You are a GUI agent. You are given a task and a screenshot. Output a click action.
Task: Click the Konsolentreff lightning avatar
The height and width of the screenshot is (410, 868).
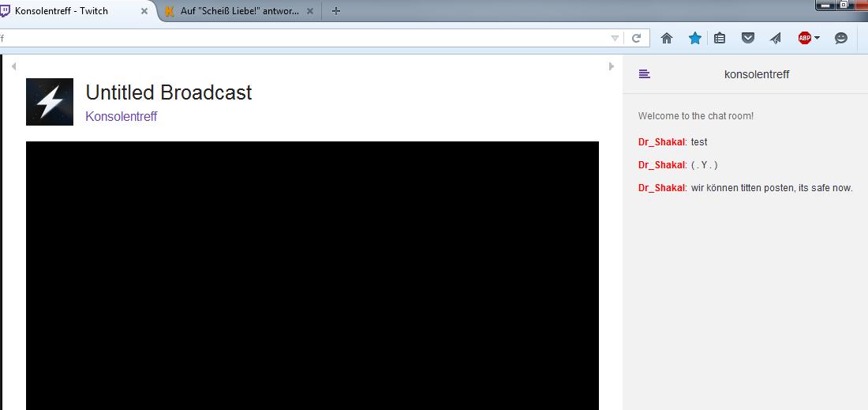(x=50, y=102)
